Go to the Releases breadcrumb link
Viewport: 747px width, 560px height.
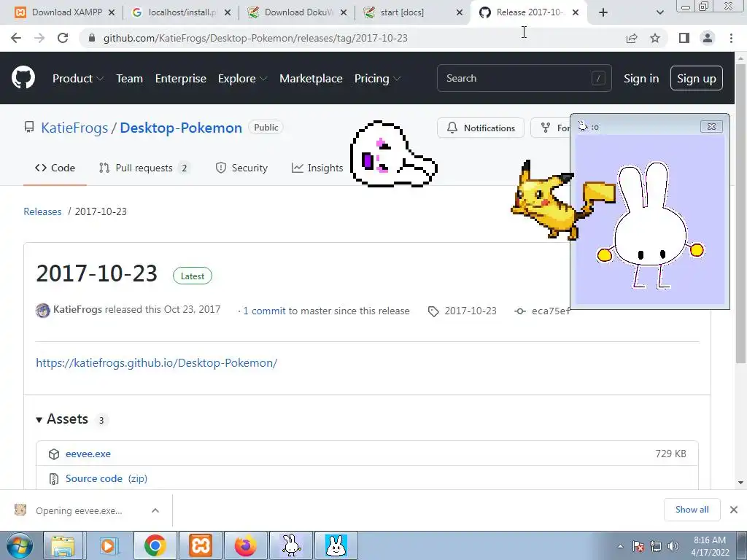[x=42, y=211]
